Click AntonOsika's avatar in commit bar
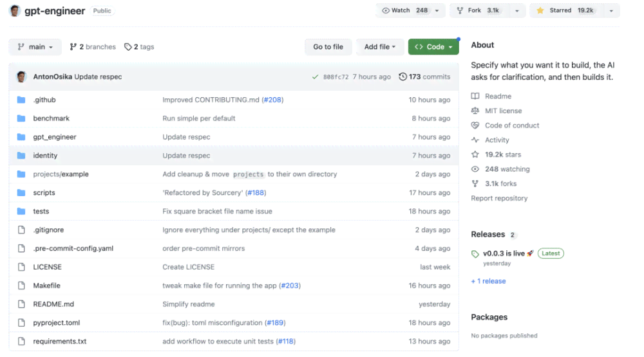644x357 pixels. [21, 77]
